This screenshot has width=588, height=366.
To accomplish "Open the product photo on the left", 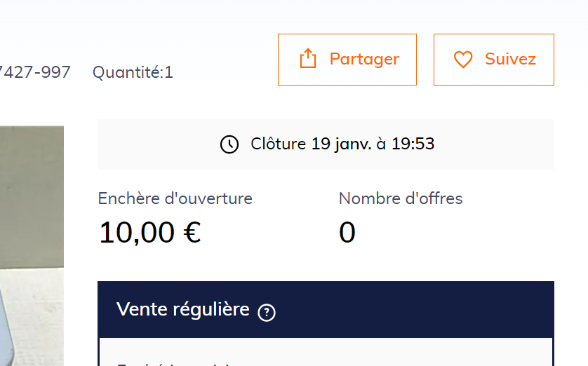I will click(x=32, y=245).
